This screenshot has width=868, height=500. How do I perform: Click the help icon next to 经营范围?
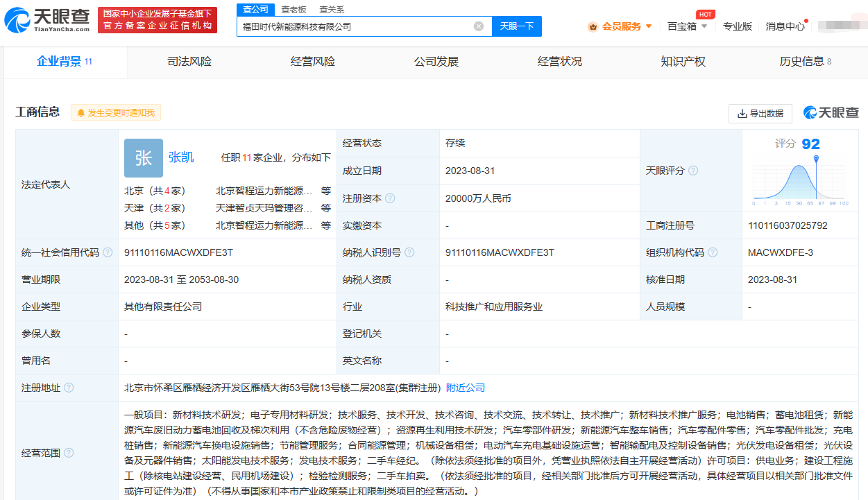point(69,453)
